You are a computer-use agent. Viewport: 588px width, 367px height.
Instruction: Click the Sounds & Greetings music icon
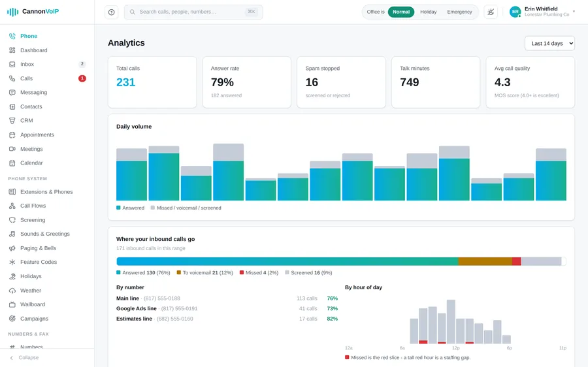12,234
